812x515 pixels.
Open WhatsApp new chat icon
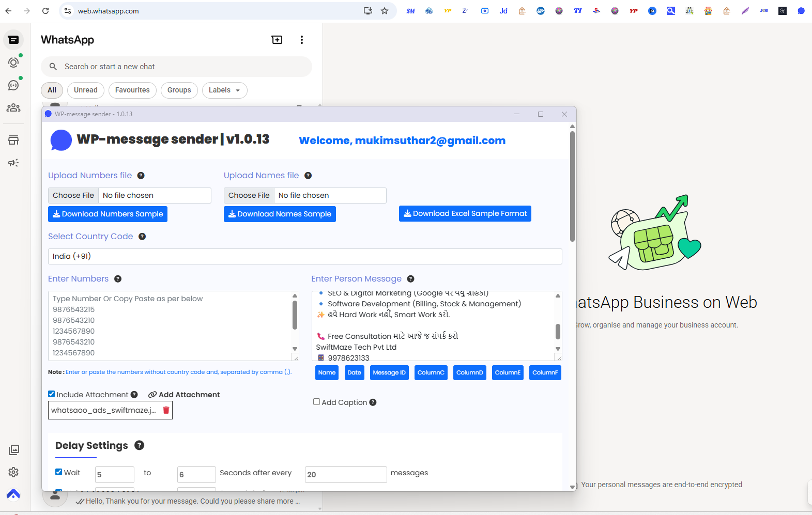277,40
